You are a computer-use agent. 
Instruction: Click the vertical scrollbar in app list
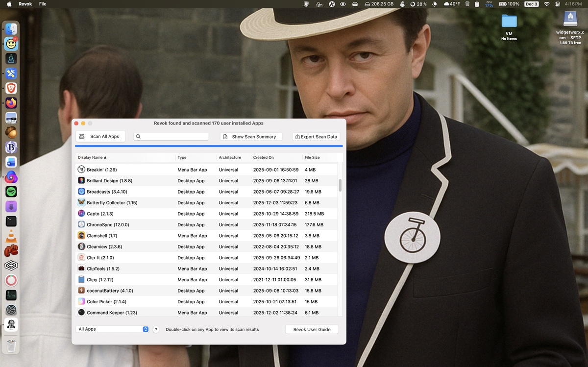click(x=340, y=185)
